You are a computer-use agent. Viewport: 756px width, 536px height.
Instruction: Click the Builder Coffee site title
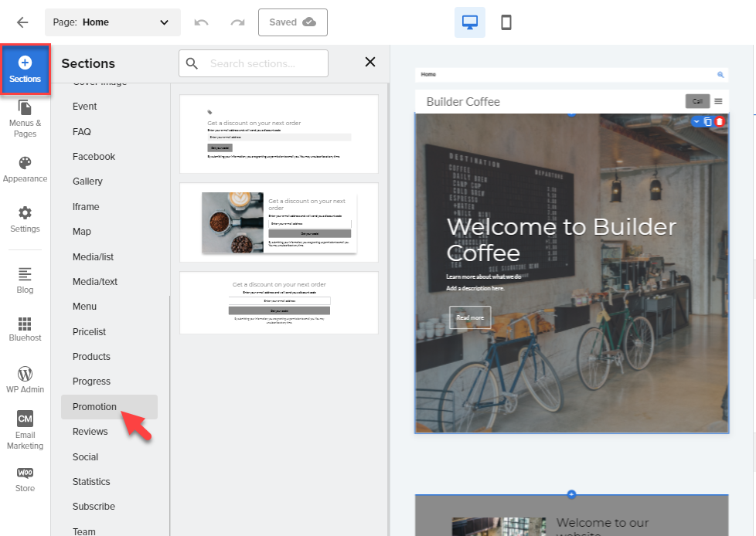tap(463, 102)
